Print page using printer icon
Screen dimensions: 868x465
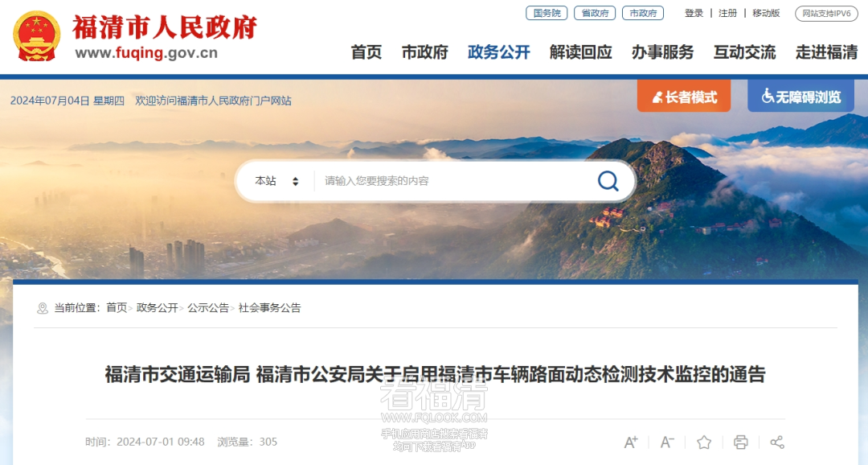pos(741,442)
